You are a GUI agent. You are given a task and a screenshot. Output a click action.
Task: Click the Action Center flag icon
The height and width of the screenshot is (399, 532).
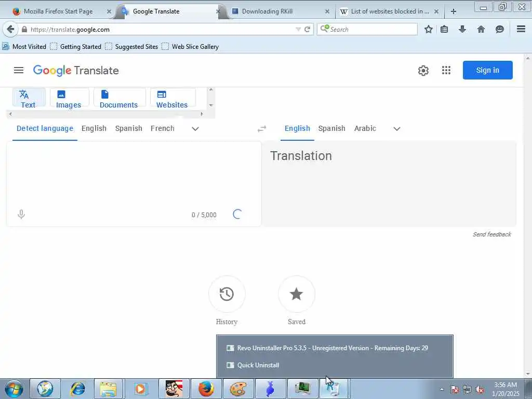[x=455, y=390]
